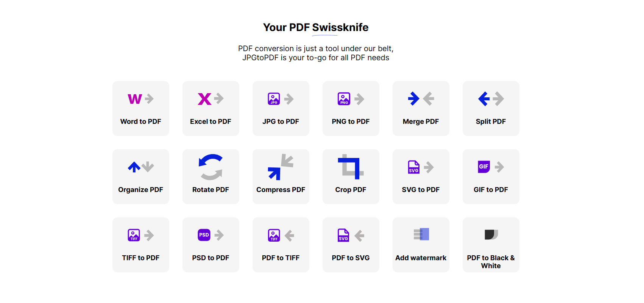Open the PDF to Black & White label
644x303 pixels.
[x=491, y=262]
